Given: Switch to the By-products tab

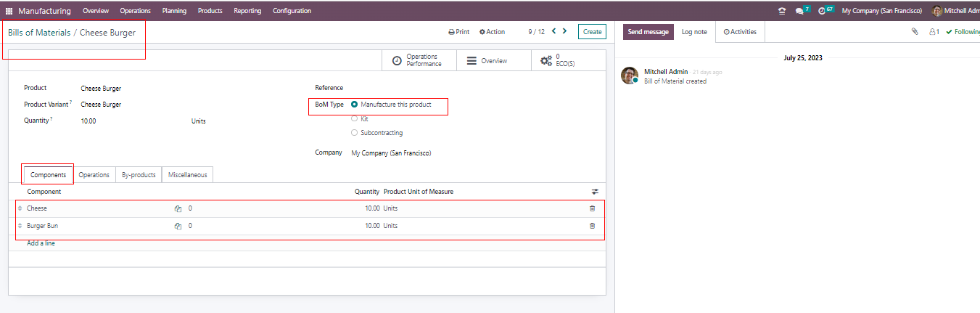Looking at the screenshot, I should click(x=138, y=175).
